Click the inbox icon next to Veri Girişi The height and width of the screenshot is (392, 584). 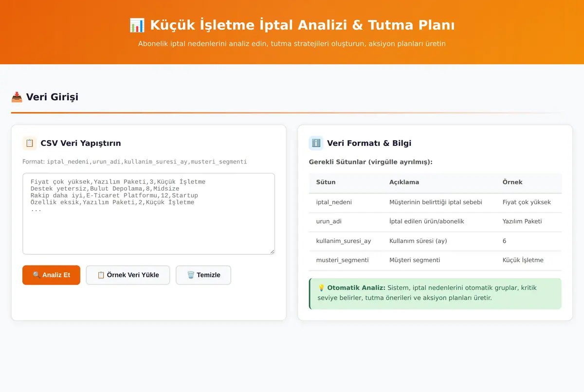pyautogui.click(x=17, y=97)
